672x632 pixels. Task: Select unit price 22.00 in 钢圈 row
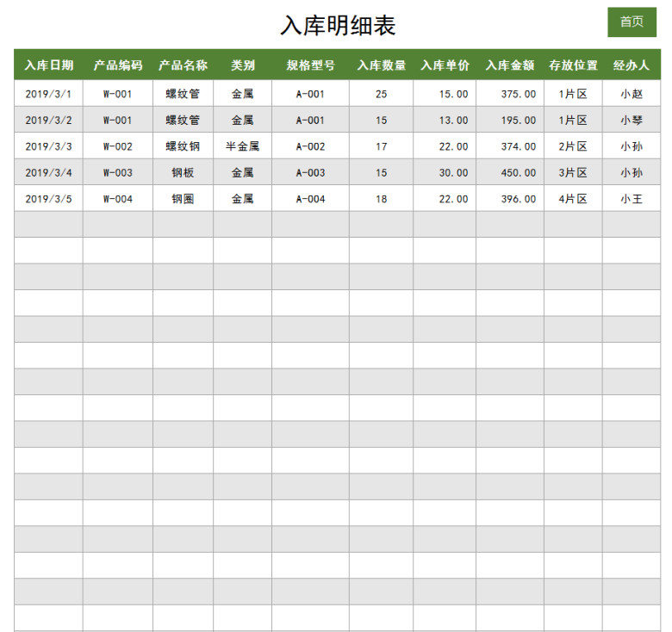445,199
